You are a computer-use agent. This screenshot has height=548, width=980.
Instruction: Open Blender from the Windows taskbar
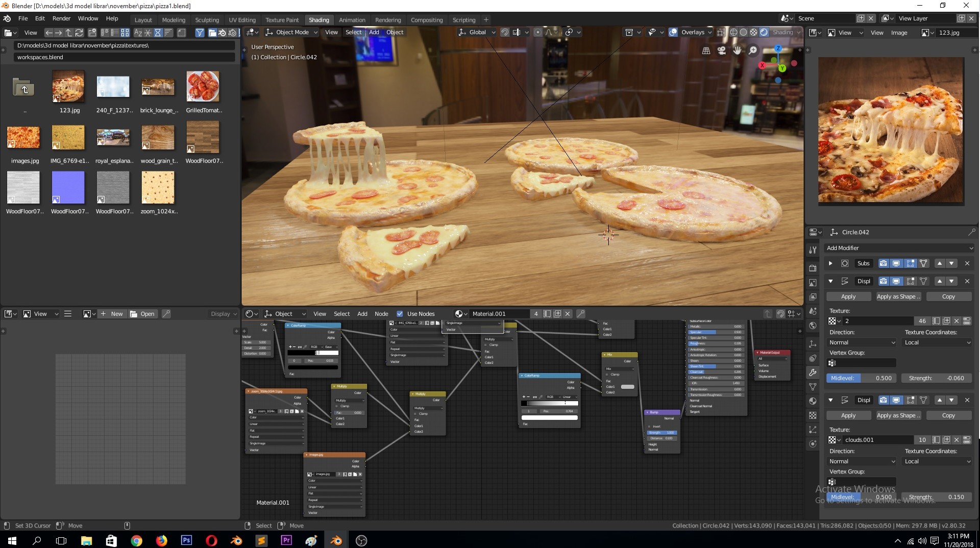[x=336, y=540]
